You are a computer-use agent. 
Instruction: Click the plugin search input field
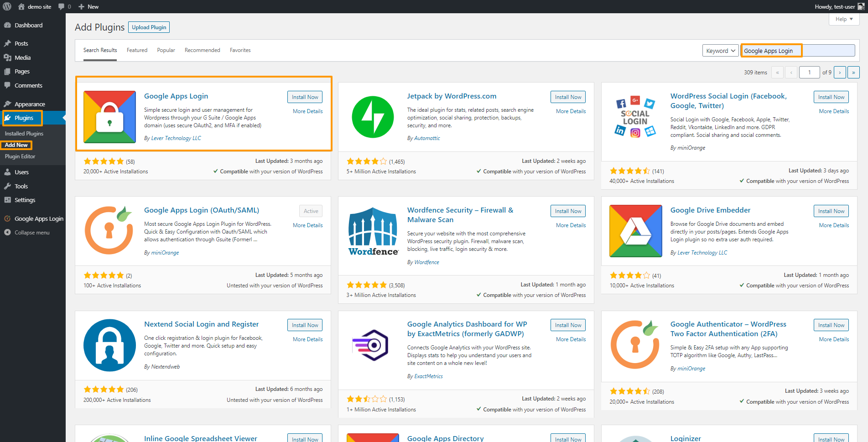[x=798, y=51]
